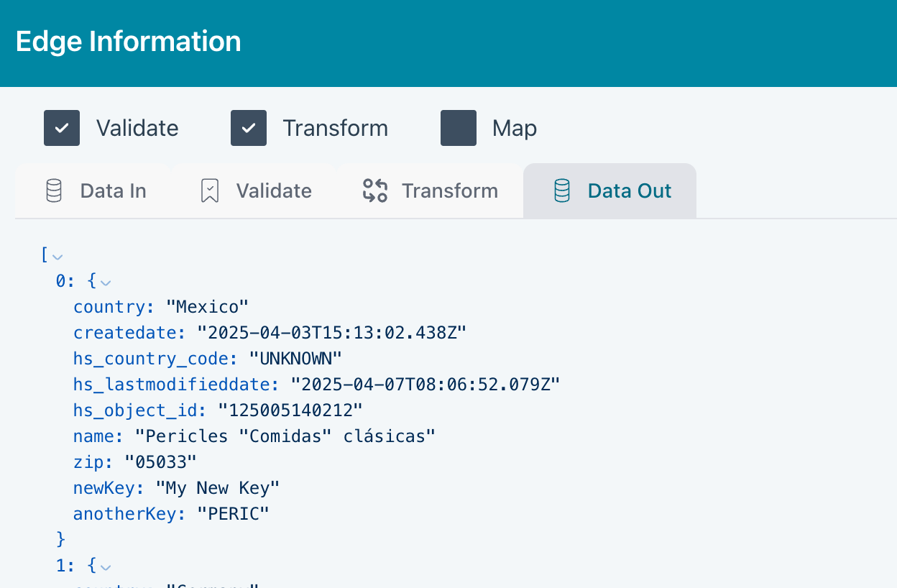Click the arrows icon on Transform tab
This screenshot has height=588, width=897.
point(375,191)
